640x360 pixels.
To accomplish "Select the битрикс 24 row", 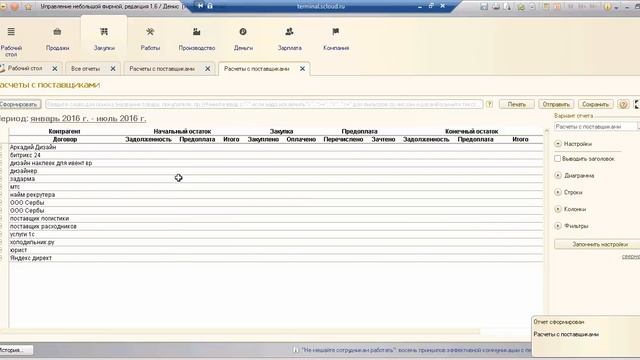I will pyautogui.click(x=276, y=155).
